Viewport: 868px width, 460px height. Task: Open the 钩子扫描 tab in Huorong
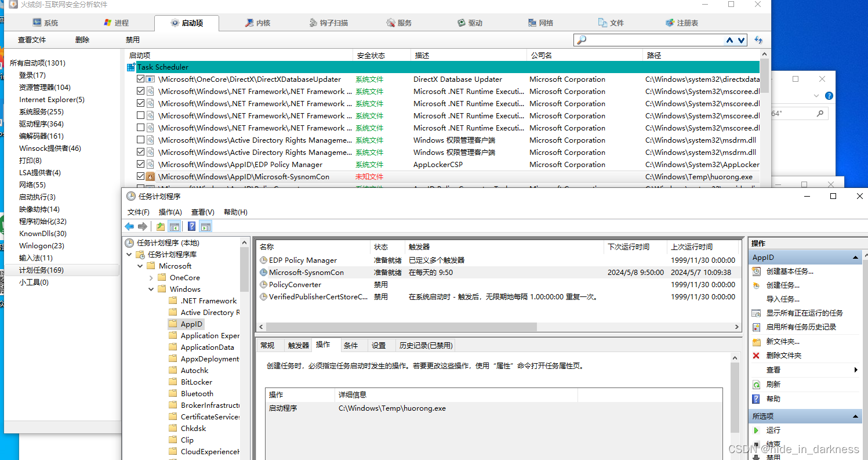(328, 23)
